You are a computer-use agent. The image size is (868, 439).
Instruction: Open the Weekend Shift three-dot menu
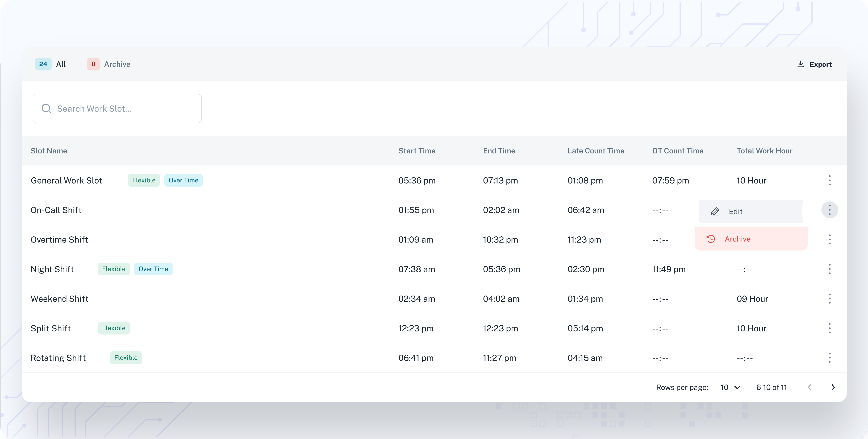pyautogui.click(x=829, y=299)
